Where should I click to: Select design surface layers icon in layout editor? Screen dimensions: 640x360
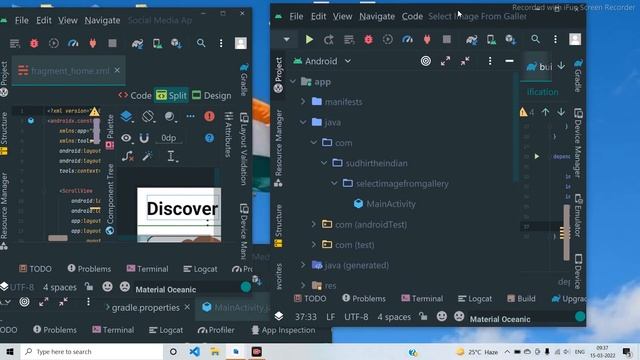tap(127, 116)
